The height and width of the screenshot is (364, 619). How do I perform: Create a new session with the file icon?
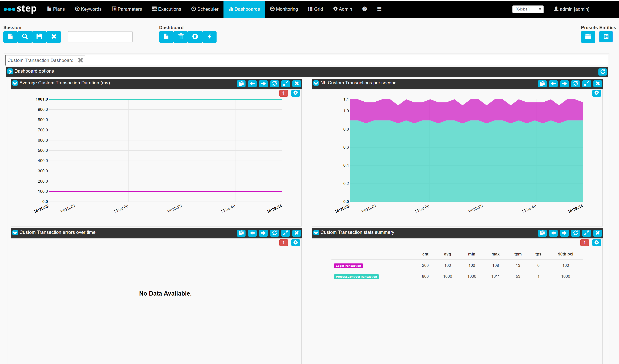click(x=10, y=37)
